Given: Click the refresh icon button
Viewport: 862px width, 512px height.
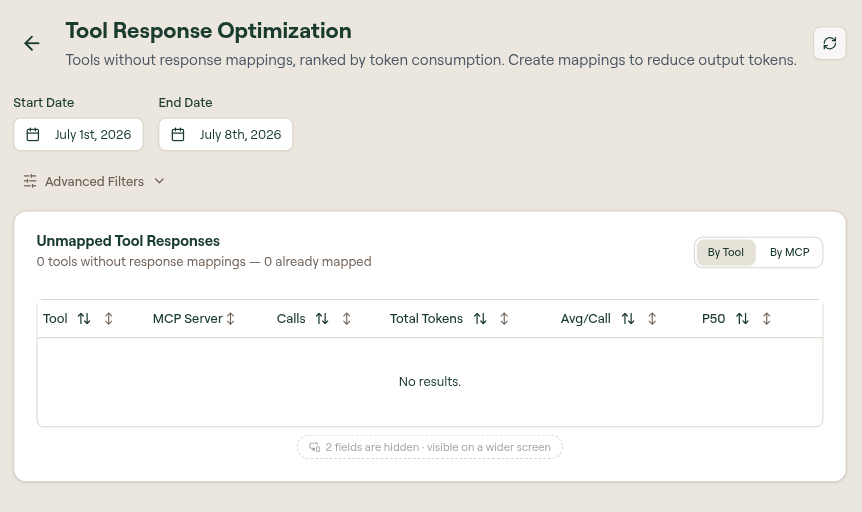Looking at the screenshot, I should (830, 43).
